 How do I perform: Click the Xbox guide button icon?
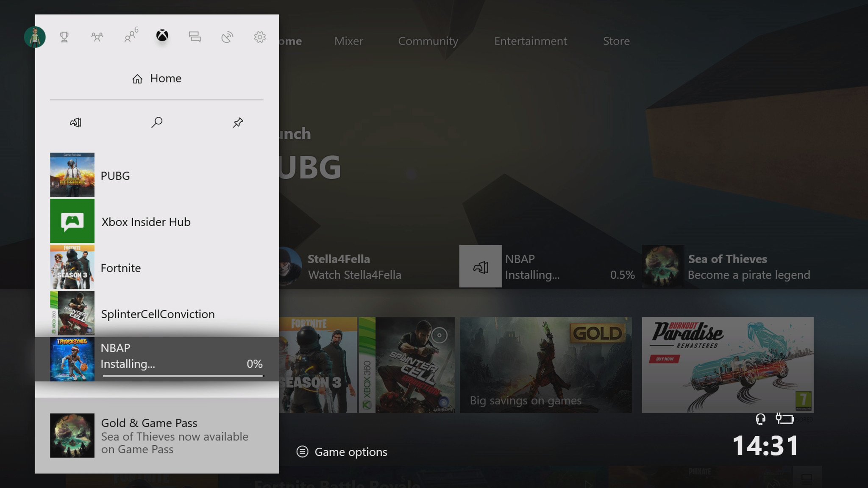tap(162, 36)
